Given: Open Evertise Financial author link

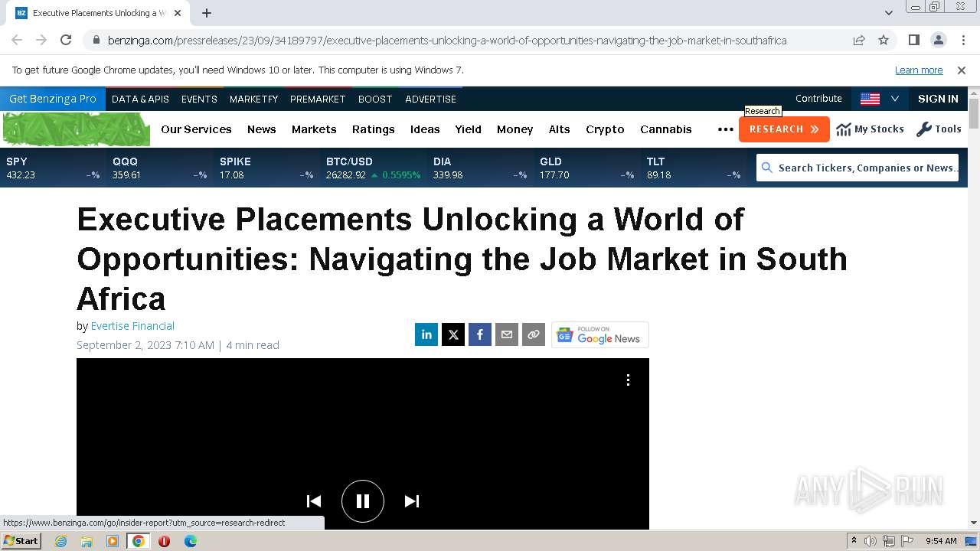Looking at the screenshot, I should pyautogui.click(x=132, y=326).
